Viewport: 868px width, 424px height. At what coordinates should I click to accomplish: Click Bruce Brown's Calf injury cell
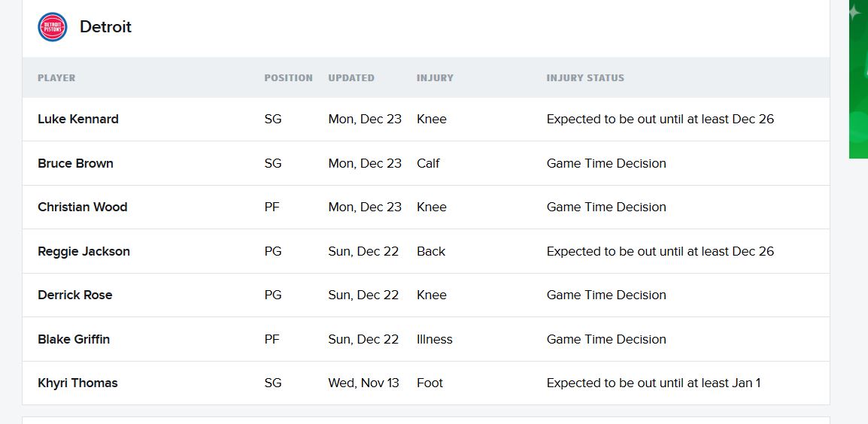(x=428, y=163)
